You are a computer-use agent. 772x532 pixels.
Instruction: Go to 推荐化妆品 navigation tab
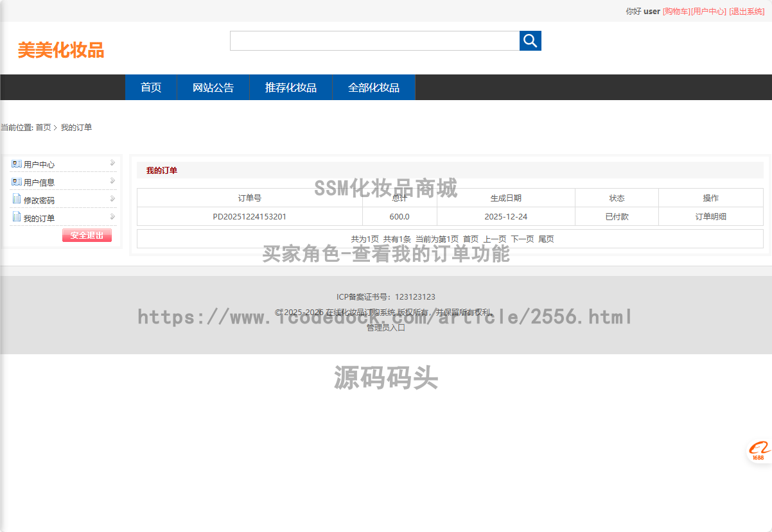pyautogui.click(x=291, y=88)
